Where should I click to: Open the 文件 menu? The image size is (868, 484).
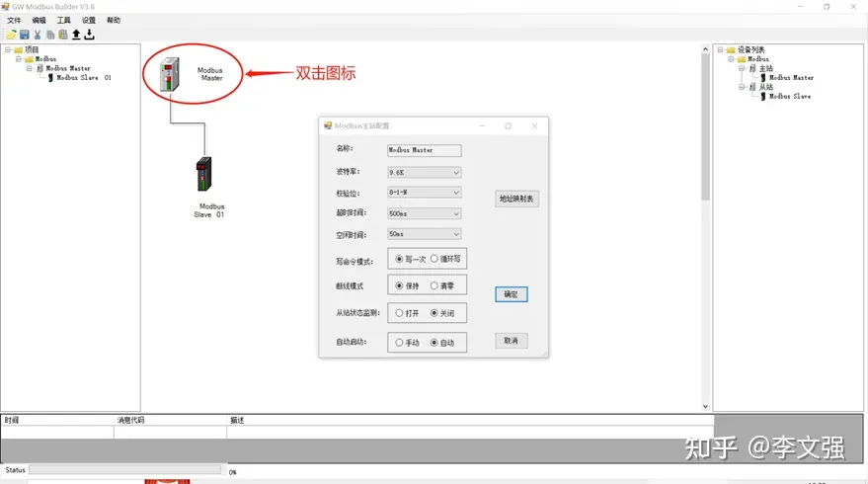(x=14, y=21)
